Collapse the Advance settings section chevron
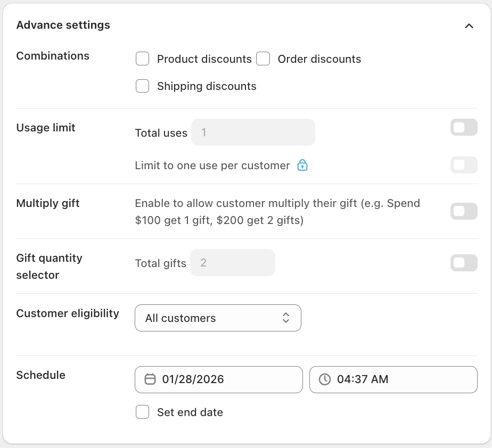Screen dimensions: 492x448 coord(469,26)
